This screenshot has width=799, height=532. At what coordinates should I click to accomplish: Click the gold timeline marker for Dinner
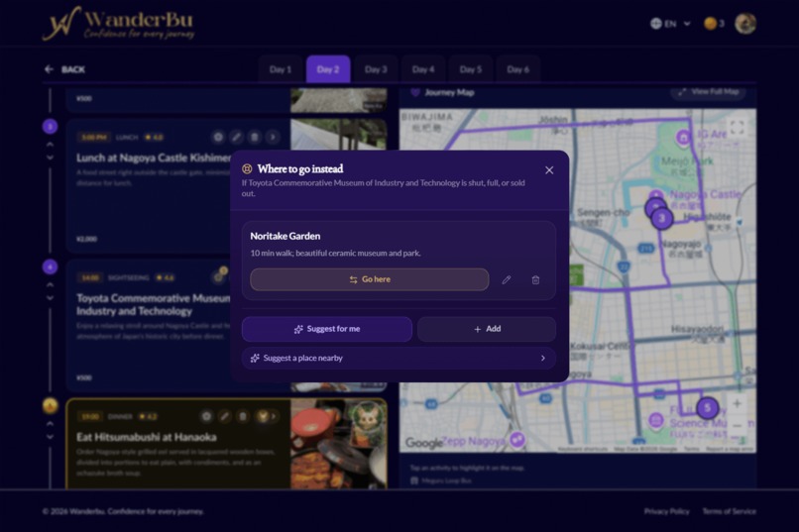[50, 406]
